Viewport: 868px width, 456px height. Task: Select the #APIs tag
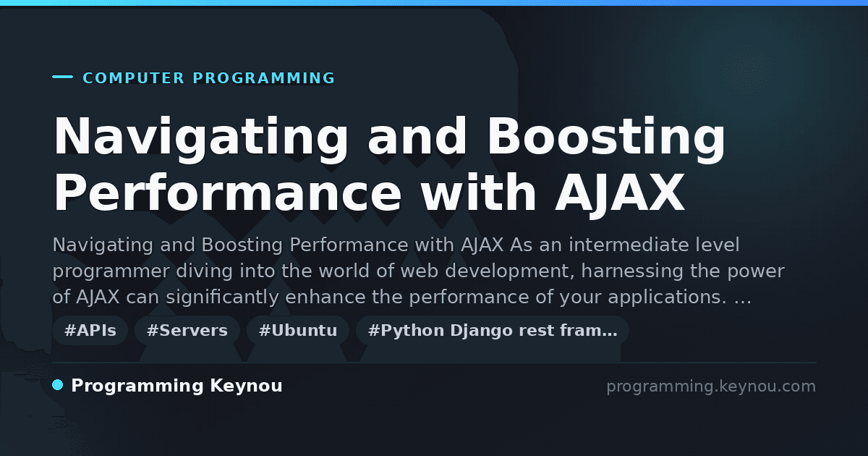click(x=90, y=331)
